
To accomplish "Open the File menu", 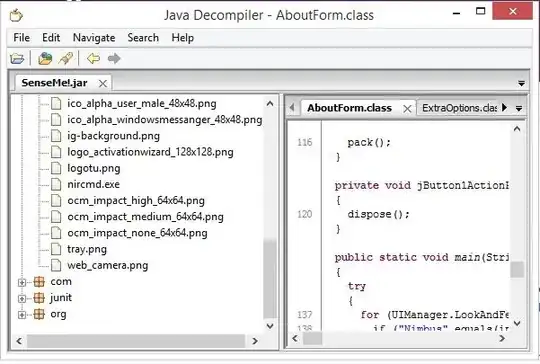I will (21, 38).
